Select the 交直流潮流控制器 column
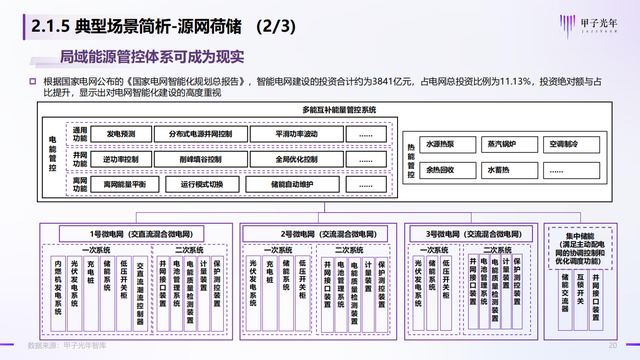The width and height of the screenshot is (640, 360). point(140,293)
